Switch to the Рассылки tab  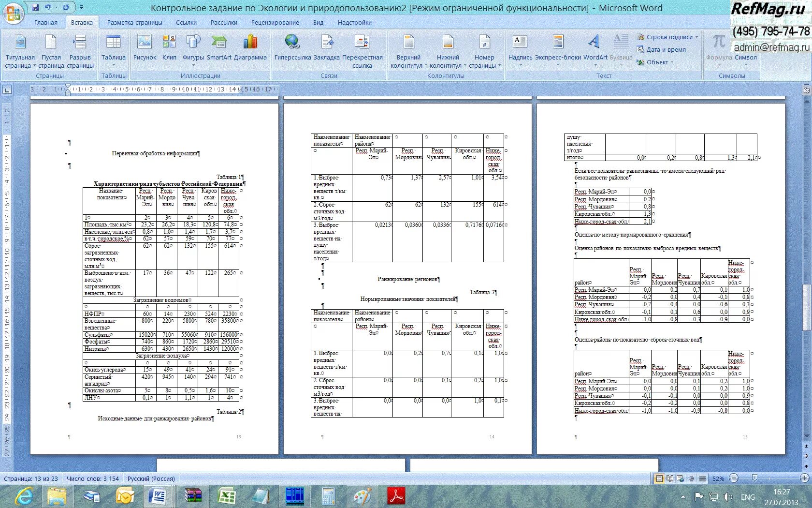(x=224, y=22)
